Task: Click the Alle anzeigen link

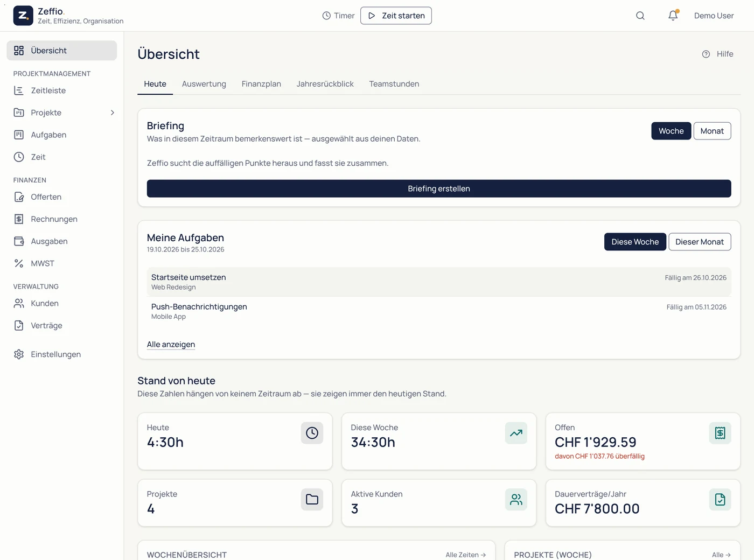Action: tap(171, 345)
